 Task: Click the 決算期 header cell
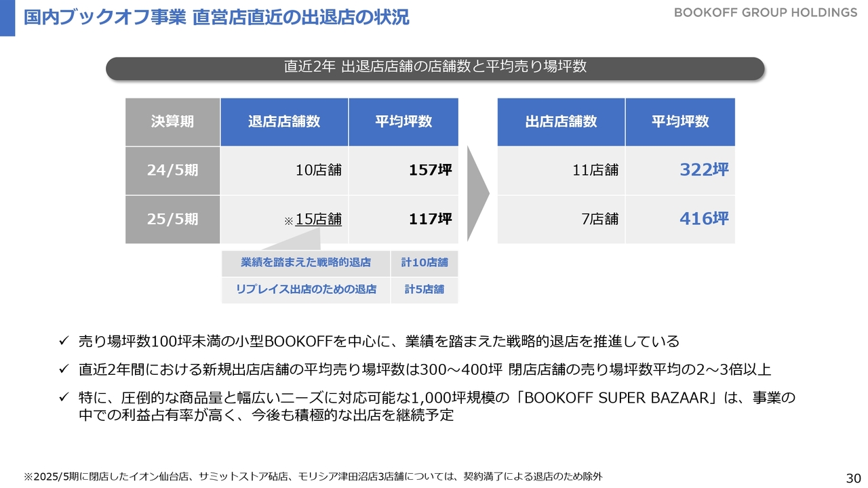[x=172, y=122]
